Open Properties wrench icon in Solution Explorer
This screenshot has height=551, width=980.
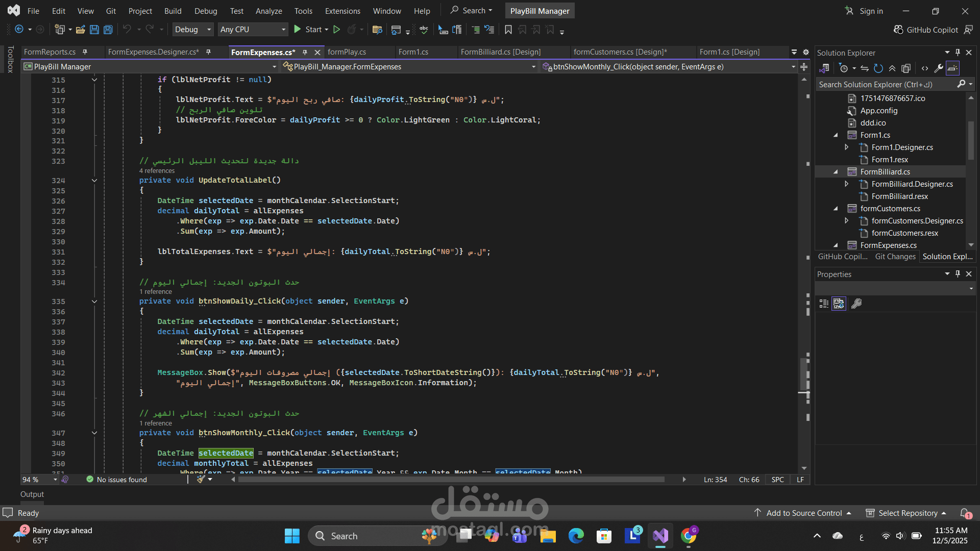coord(938,68)
